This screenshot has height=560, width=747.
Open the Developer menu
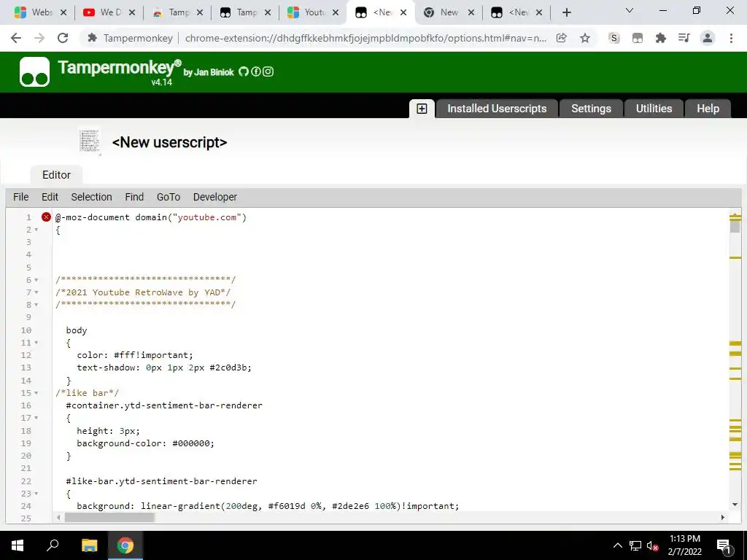[215, 197]
